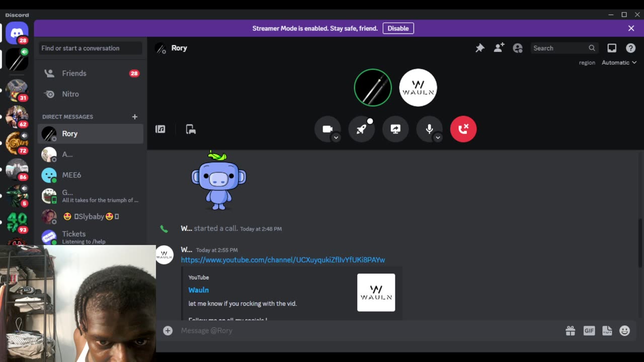
Task: Click Wumpus sticker in chat
Action: point(218,180)
